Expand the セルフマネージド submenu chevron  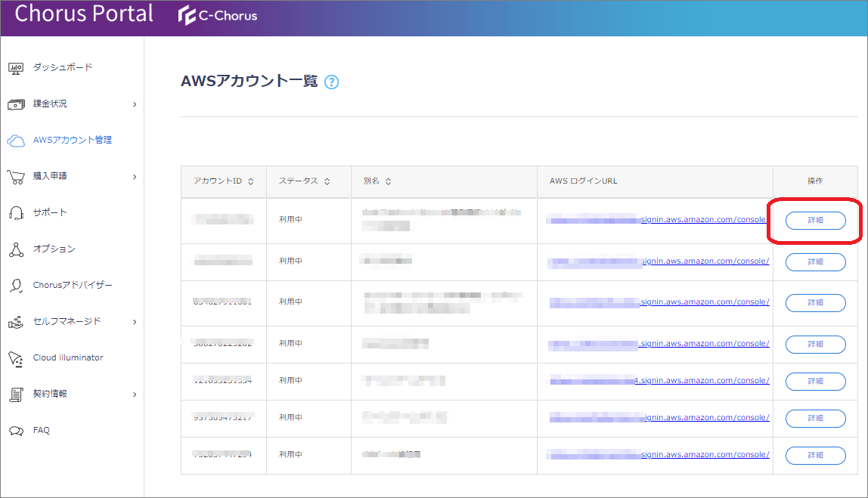click(135, 322)
